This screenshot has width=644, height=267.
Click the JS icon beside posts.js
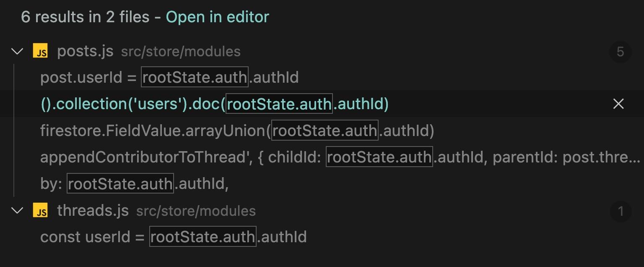(40, 52)
